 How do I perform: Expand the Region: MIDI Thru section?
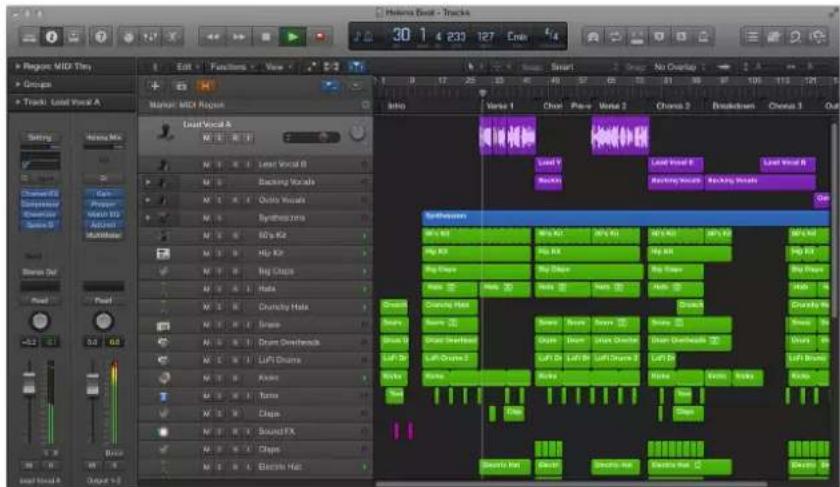click(18, 66)
